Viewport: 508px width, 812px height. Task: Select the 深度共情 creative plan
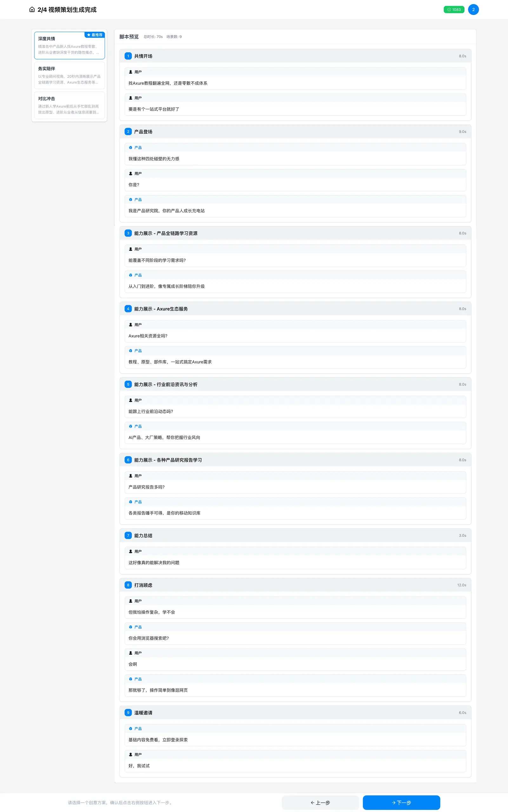tap(69, 45)
